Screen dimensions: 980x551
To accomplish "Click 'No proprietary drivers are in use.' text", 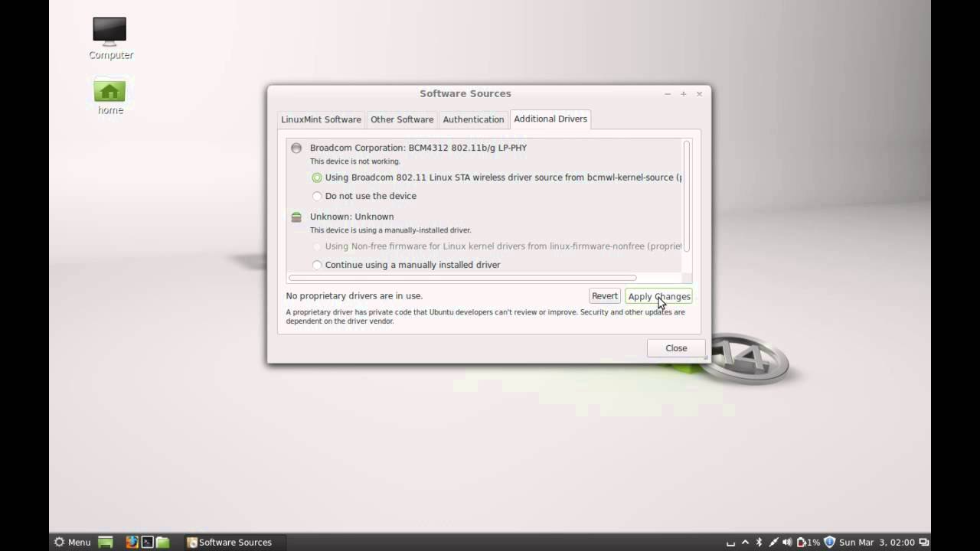I will point(354,296).
